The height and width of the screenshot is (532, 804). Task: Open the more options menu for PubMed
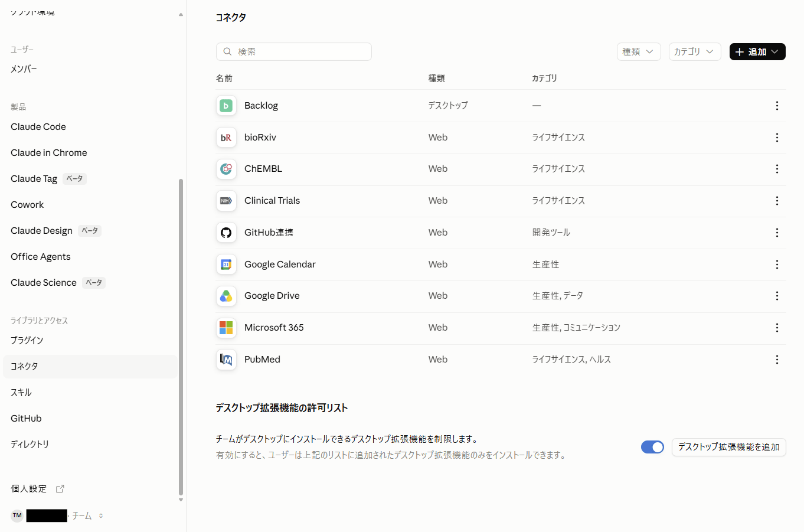(777, 360)
